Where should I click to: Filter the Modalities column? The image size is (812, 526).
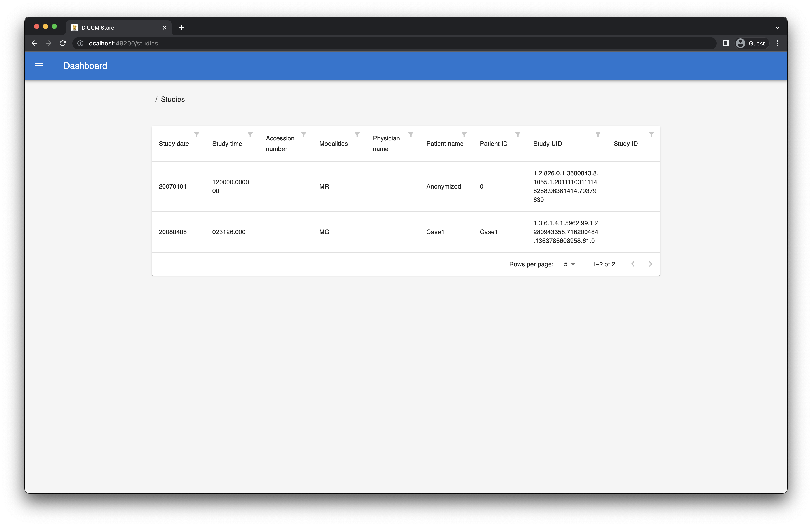[x=357, y=134]
